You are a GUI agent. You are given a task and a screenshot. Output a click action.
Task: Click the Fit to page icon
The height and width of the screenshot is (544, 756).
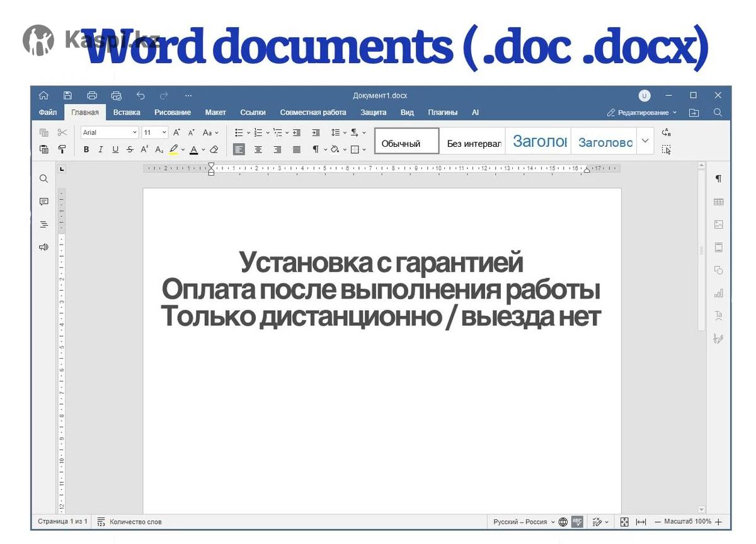click(x=624, y=522)
